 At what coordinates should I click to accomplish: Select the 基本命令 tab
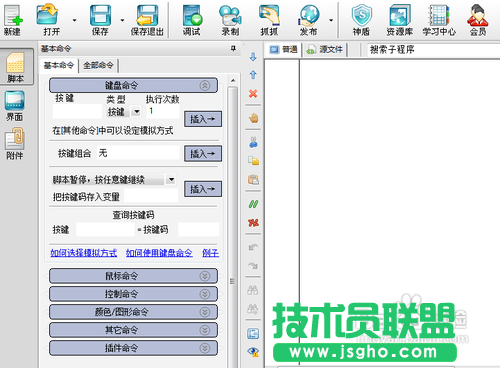click(x=59, y=65)
